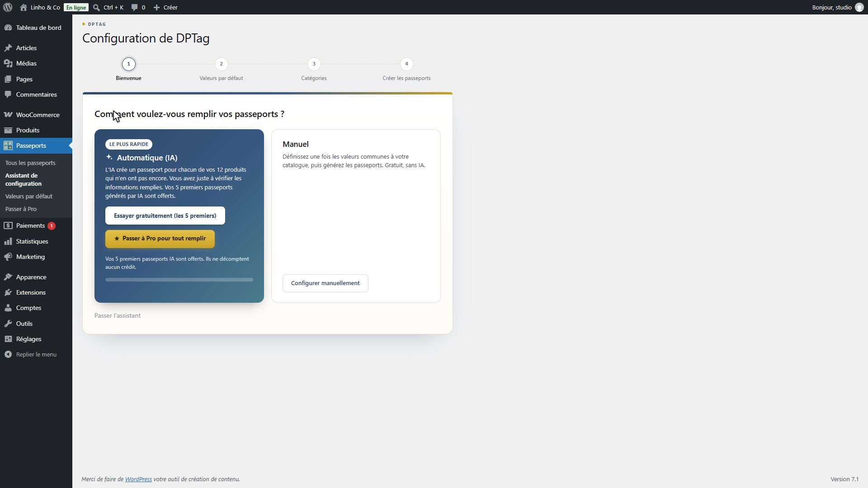Click the home icon beside Linho & Co
The height and width of the screenshot is (488, 868).
pos(24,7)
